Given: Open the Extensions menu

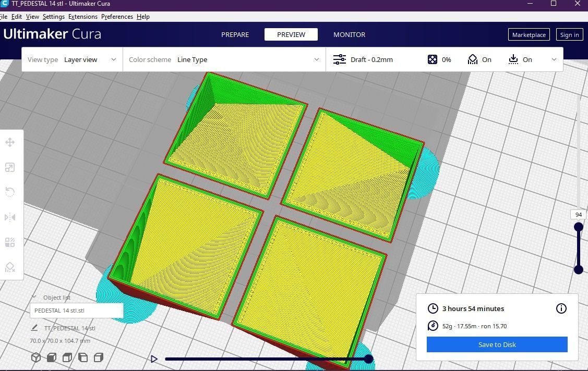Looking at the screenshot, I should click(83, 17).
